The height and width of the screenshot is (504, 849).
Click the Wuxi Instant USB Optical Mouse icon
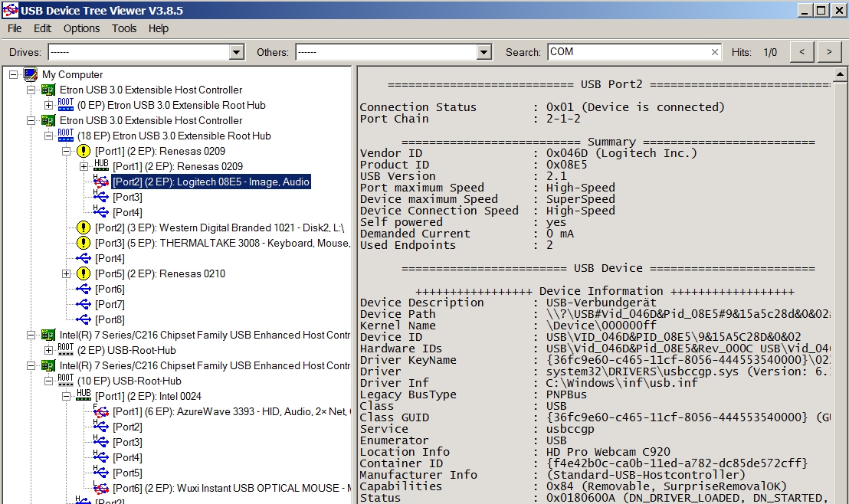[x=101, y=488]
